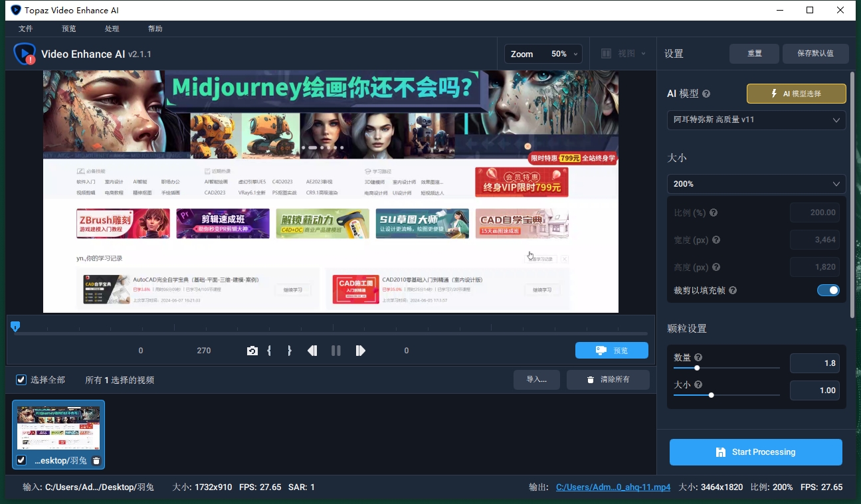Set trim end with right brace icon
861x504 pixels.
(x=289, y=351)
